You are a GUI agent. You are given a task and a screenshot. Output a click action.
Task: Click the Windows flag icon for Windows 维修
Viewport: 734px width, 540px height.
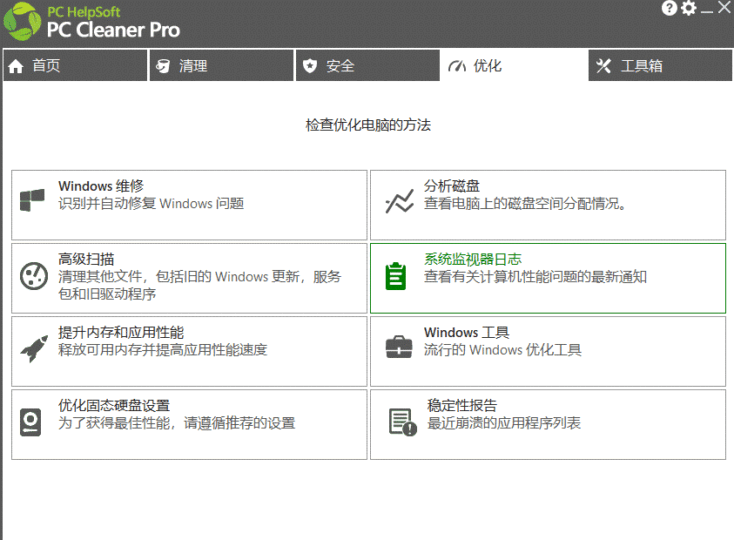32,200
